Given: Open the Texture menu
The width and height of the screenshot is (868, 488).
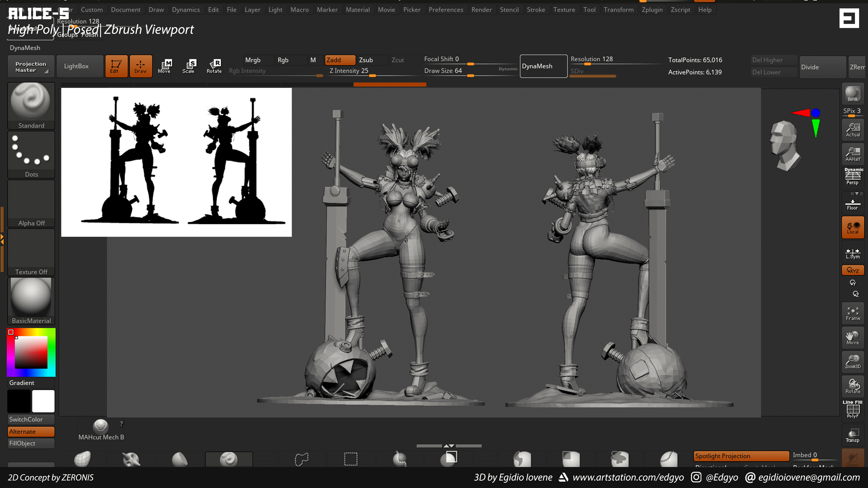Looking at the screenshot, I should click(x=564, y=9).
